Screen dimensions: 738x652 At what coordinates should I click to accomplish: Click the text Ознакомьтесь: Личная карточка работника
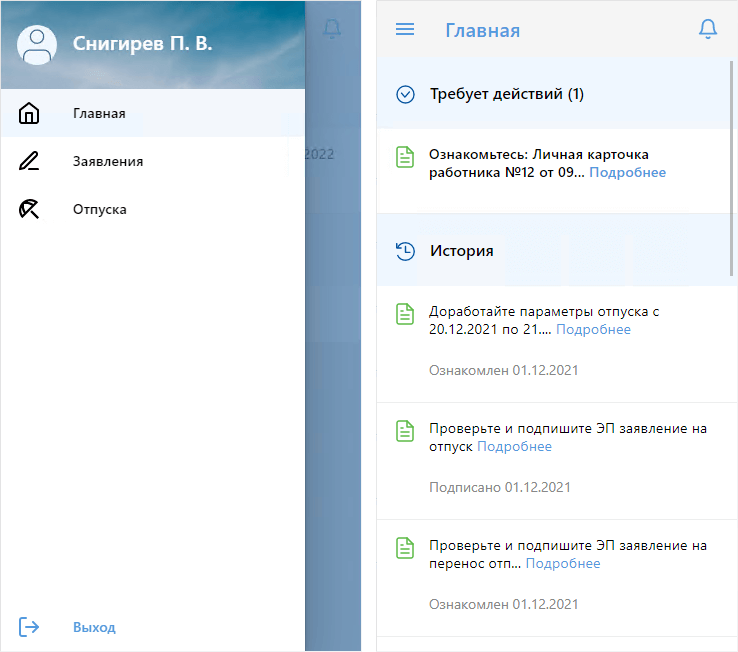click(x=538, y=163)
